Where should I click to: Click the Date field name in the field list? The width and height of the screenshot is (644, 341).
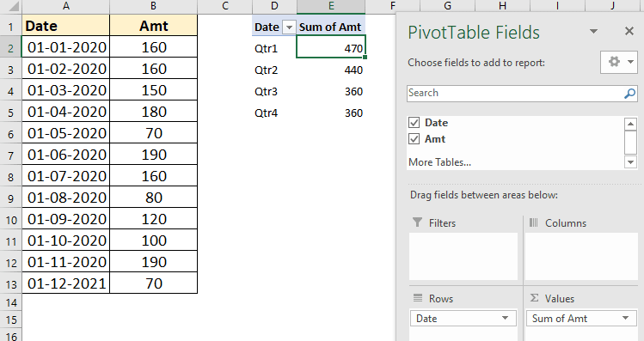(x=436, y=123)
